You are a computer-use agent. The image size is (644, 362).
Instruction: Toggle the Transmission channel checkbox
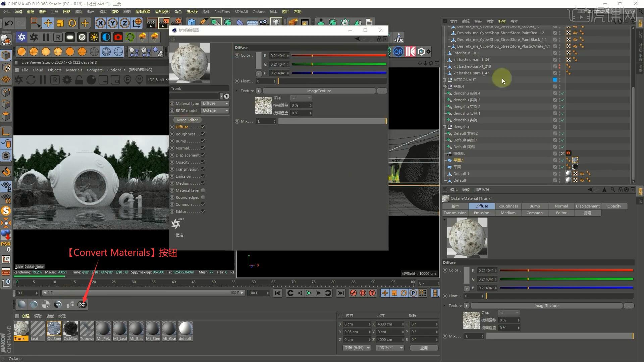tap(203, 169)
